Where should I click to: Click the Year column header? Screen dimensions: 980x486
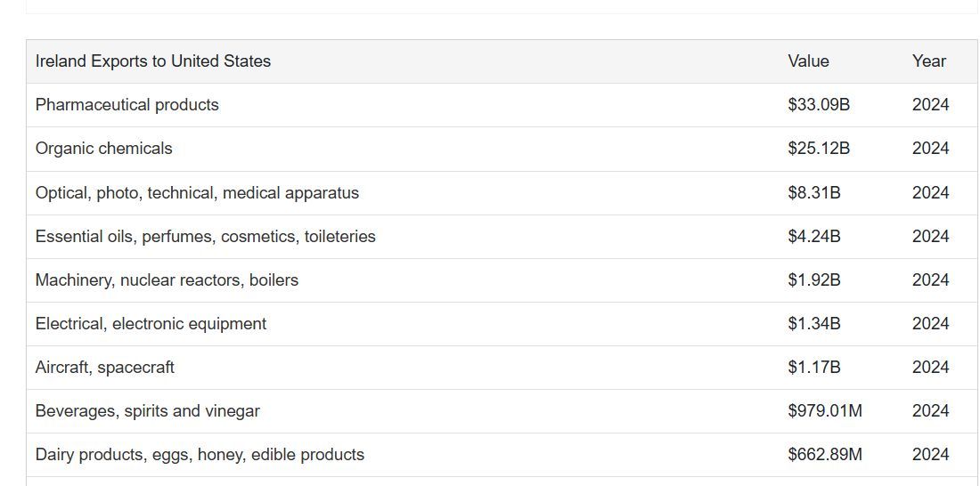click(928, 61)
